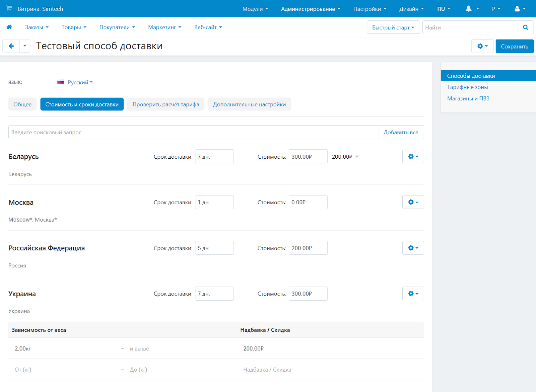Edit cost field for Беларусь
The height and width of the screenshot is (392, 536).
pyautogui.click(x=308, y=156)
